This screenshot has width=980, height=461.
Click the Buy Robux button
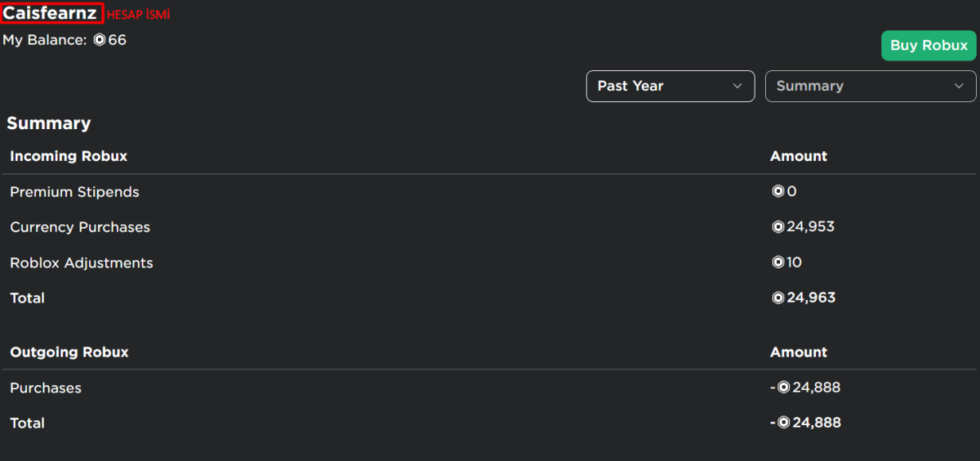[x=929, y=46]
